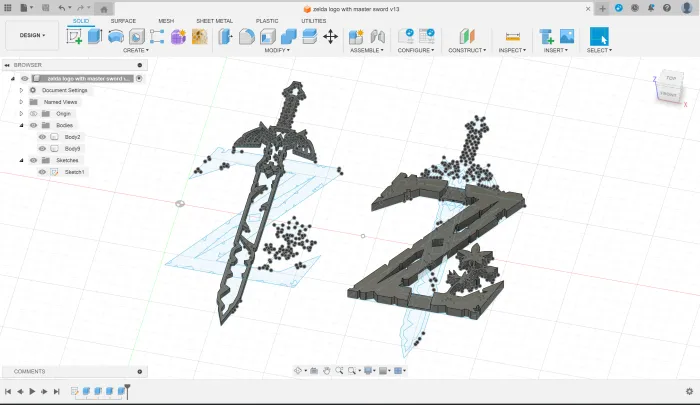Toggle visibility of the root document
Viewport: 700px width, 405px height.
tap(25, 79)
